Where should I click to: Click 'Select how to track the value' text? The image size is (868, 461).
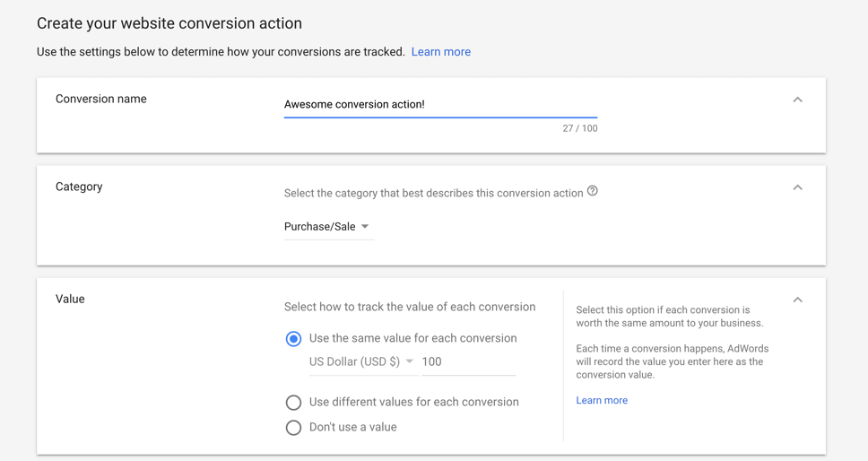click(410, 307)
